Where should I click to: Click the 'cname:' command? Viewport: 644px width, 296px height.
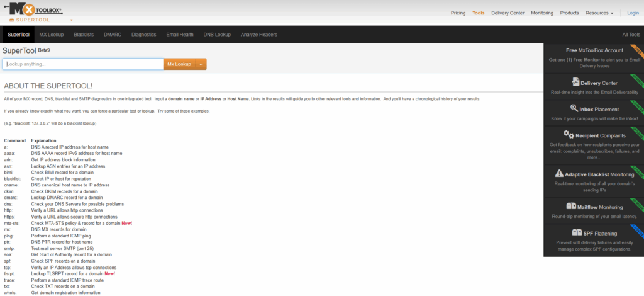coord(11,185)
